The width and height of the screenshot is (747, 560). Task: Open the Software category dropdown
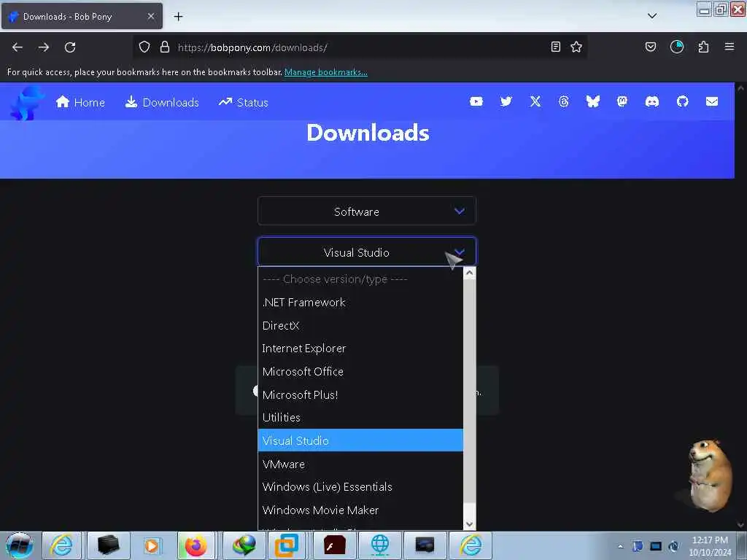pyautogui.click(x=367, y=211)
